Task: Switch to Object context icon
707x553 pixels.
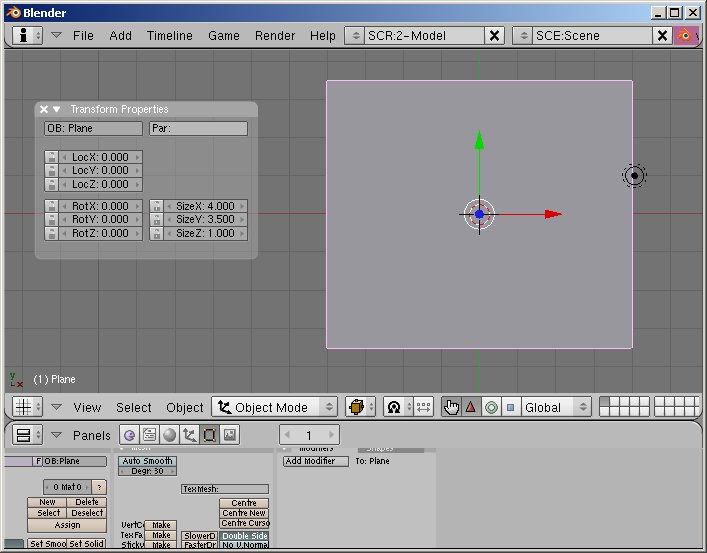Action: click(189, 435)
